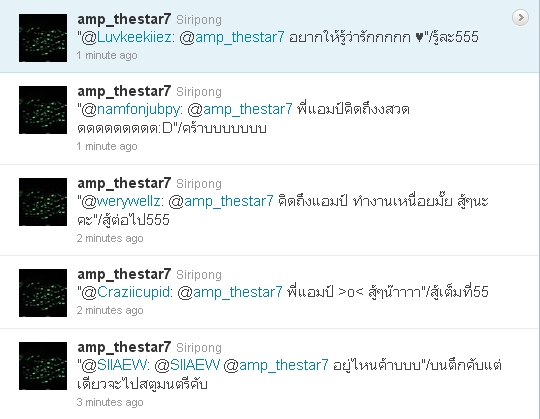Open avatar thumbnail on first tweet
This screenshot has height=419, width=540.
click(x=43, y=38)
